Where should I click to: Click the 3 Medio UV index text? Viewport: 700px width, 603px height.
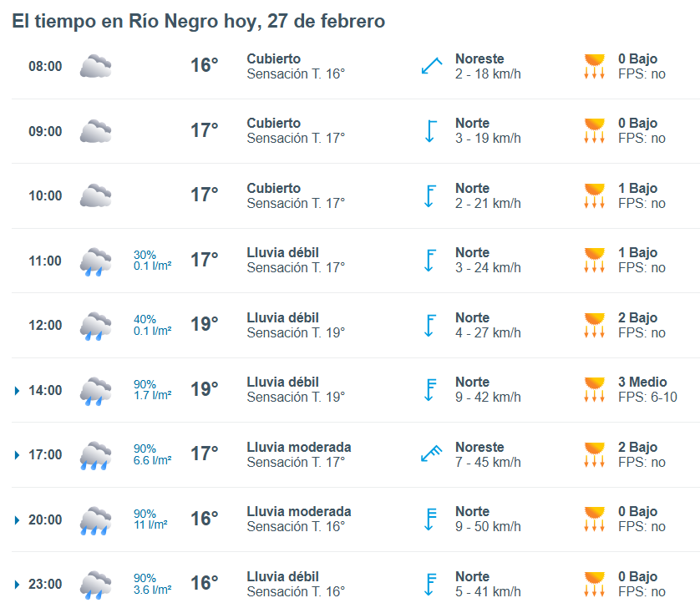click(642, 382)
